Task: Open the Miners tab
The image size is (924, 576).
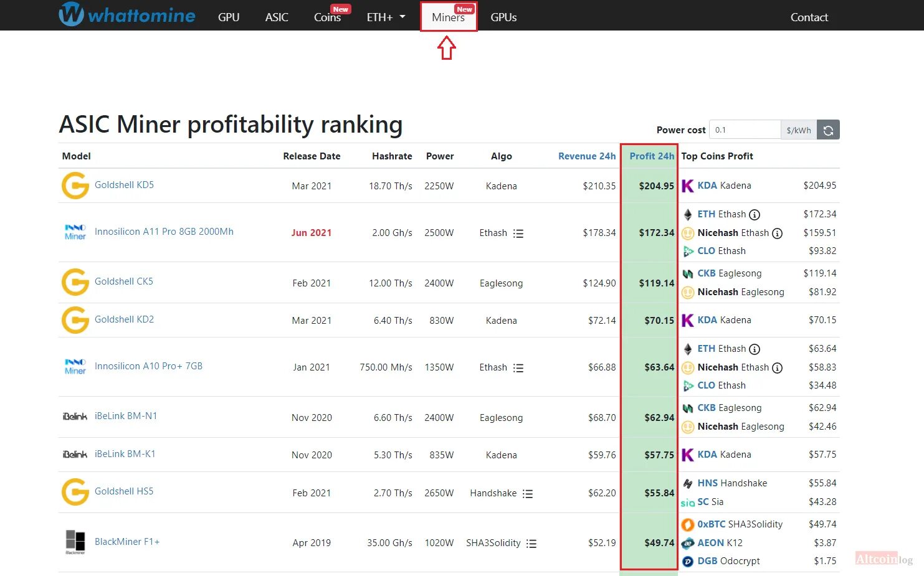Action: coord(449,17)
